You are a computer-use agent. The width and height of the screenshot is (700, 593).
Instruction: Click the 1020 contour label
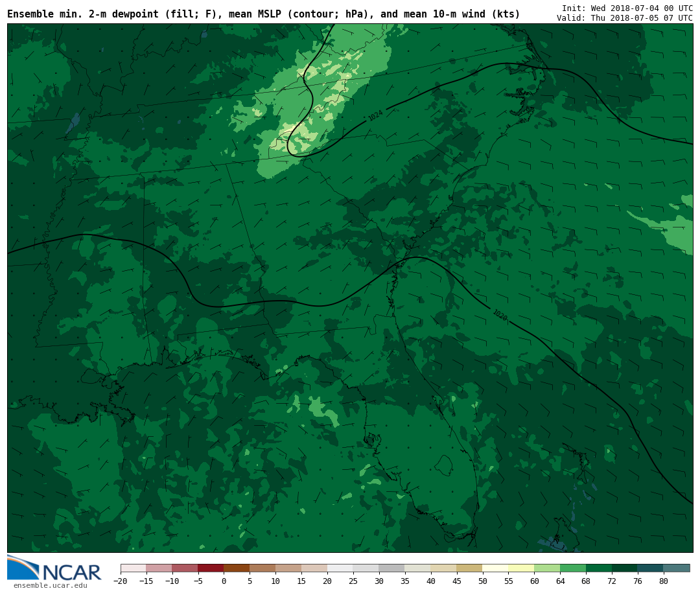pos(500,315)
